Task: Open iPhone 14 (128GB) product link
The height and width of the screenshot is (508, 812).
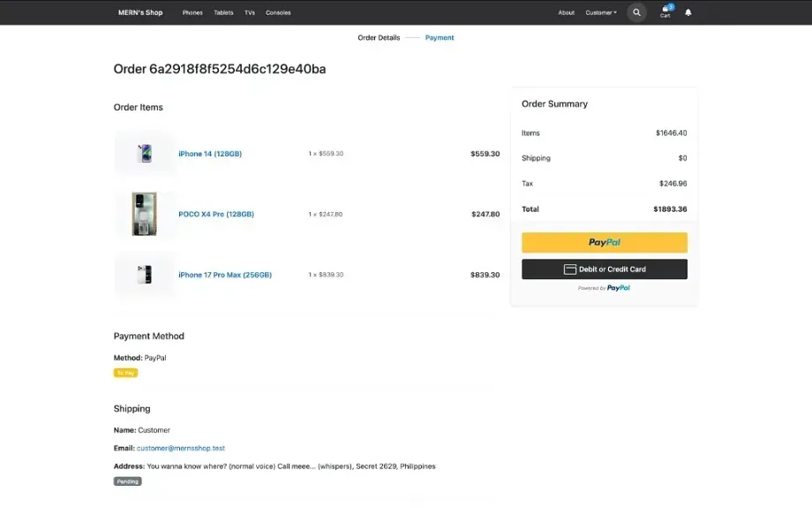Action: tap(210, 154)
